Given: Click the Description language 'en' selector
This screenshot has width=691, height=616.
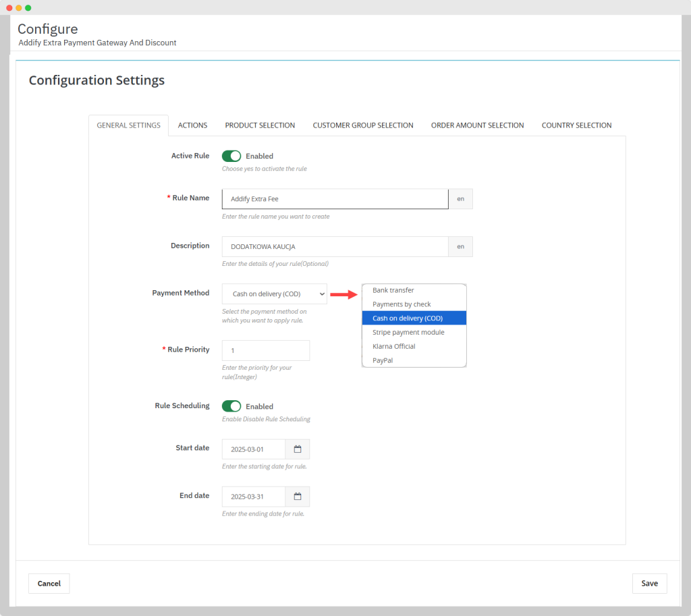Looking at the screenshot, I should pyautogui.click(x=460, y=246).
